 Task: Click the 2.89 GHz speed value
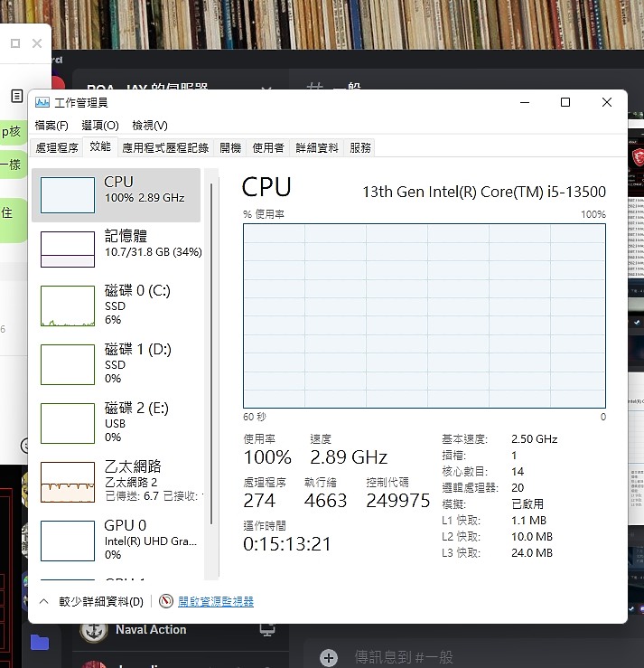click(x=349, y=457)
